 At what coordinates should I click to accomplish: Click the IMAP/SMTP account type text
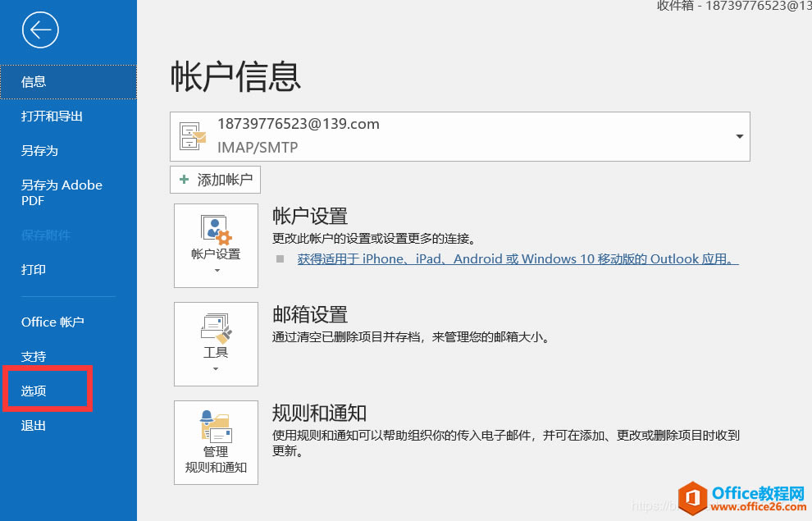point(258,148)
